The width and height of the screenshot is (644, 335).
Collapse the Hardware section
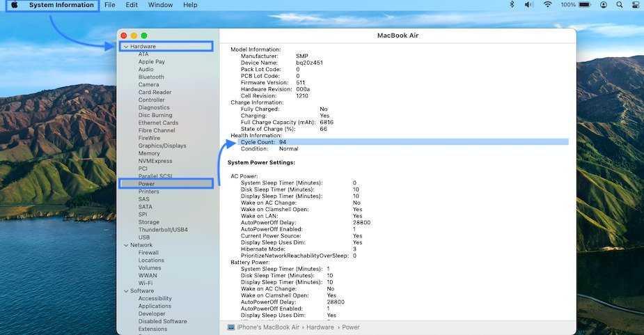[x=125, y=47]
